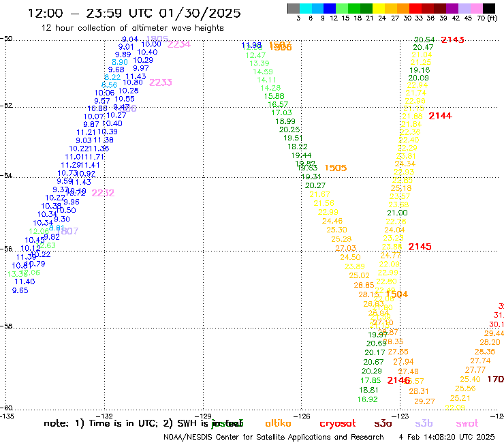
Task: Click the wave height value 9.65
Action: point(20,290)
